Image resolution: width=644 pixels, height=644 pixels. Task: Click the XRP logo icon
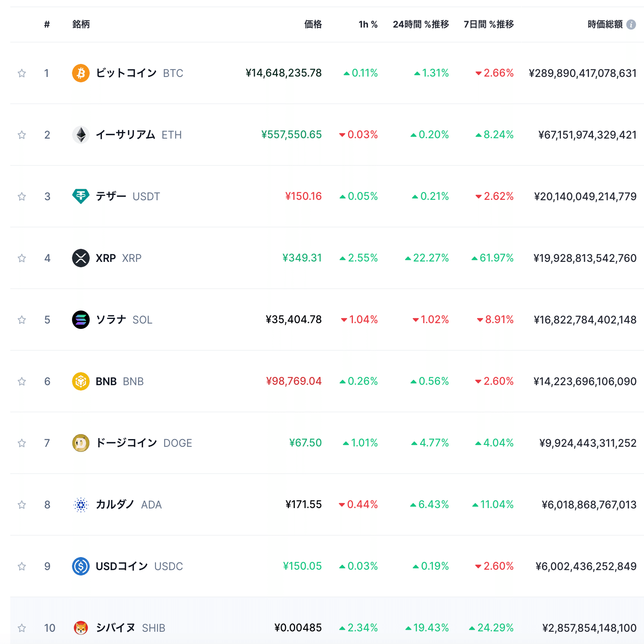click(x=80, y=258)
